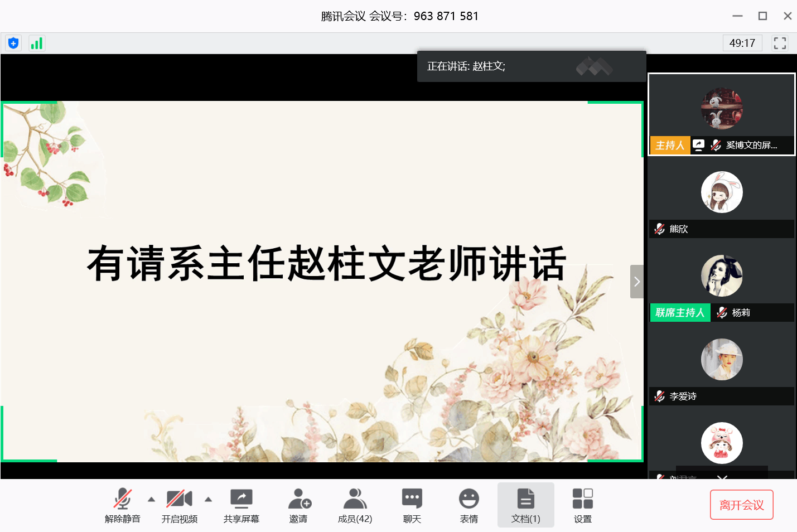Open the Members (成员) list

[x=355, y=505]
